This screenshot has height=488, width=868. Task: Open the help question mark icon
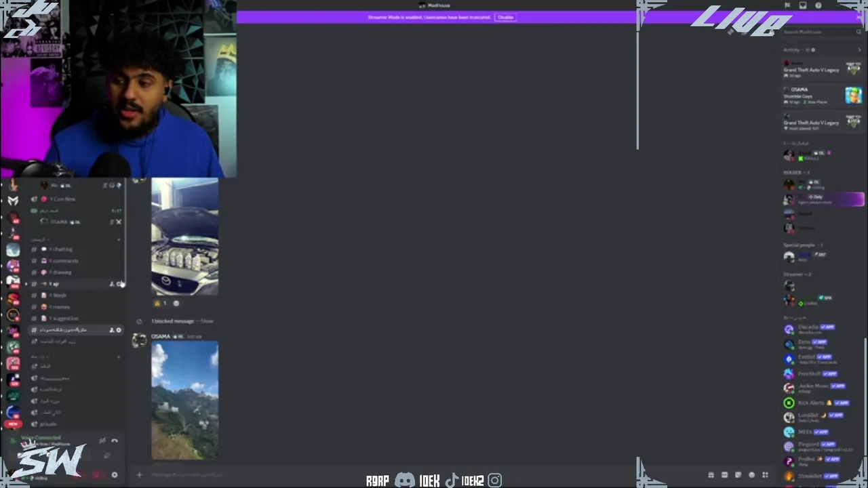click(x=818, y=5)
